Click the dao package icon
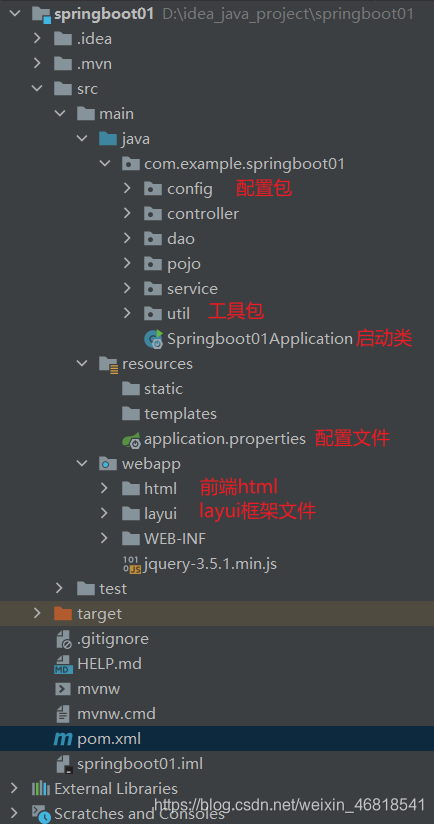The width and height of the screenshot is (434, 824). 153,239
